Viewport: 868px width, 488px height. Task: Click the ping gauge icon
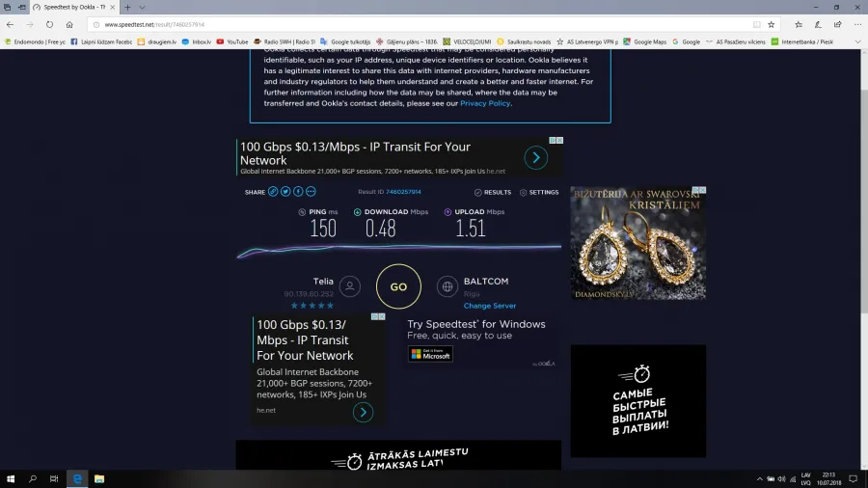[x=302, y=212]
